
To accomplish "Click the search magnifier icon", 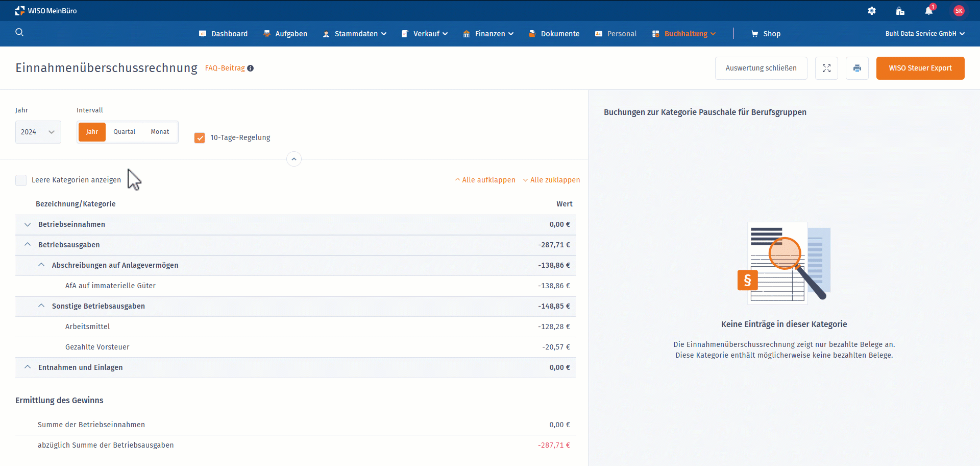I will (19, 33).
